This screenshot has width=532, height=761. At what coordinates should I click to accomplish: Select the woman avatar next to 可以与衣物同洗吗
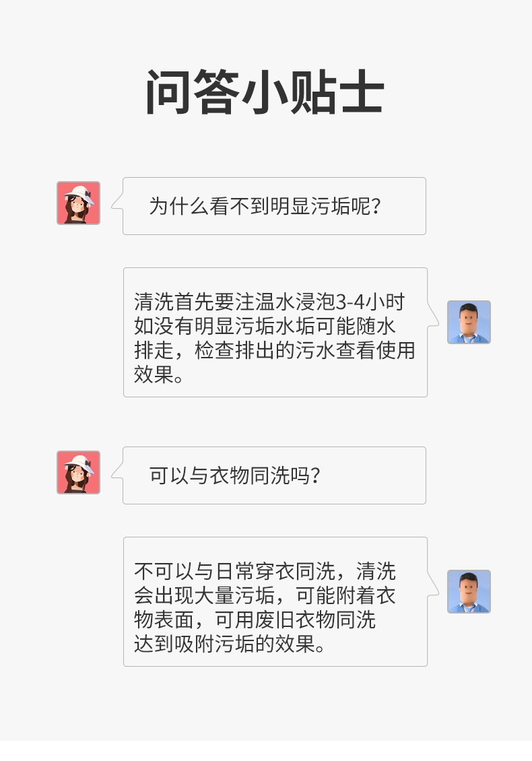click(78, 472)
